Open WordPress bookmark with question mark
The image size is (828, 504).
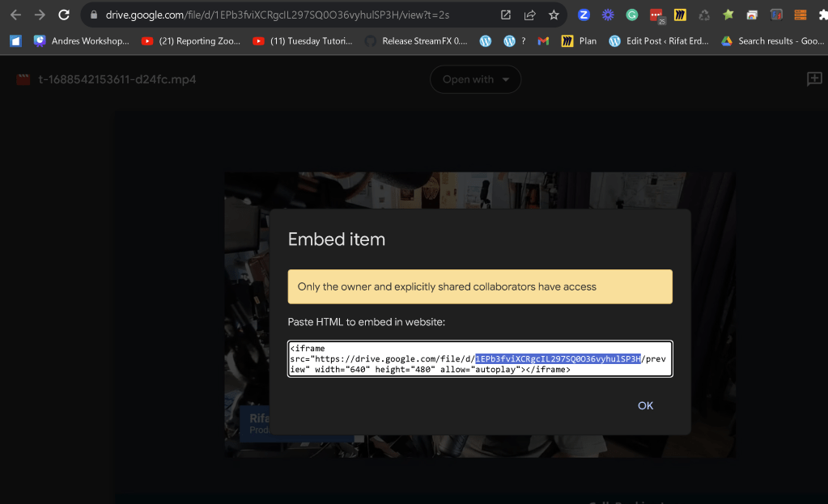515,40
